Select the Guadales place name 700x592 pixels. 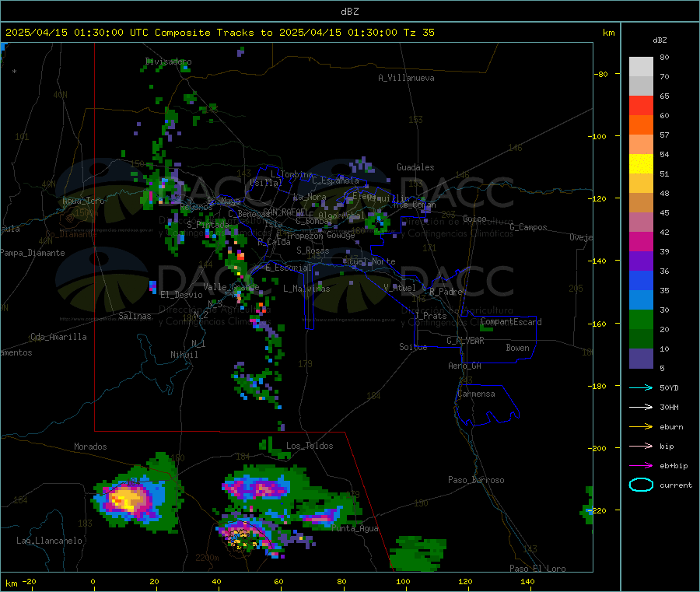point(415,167)
